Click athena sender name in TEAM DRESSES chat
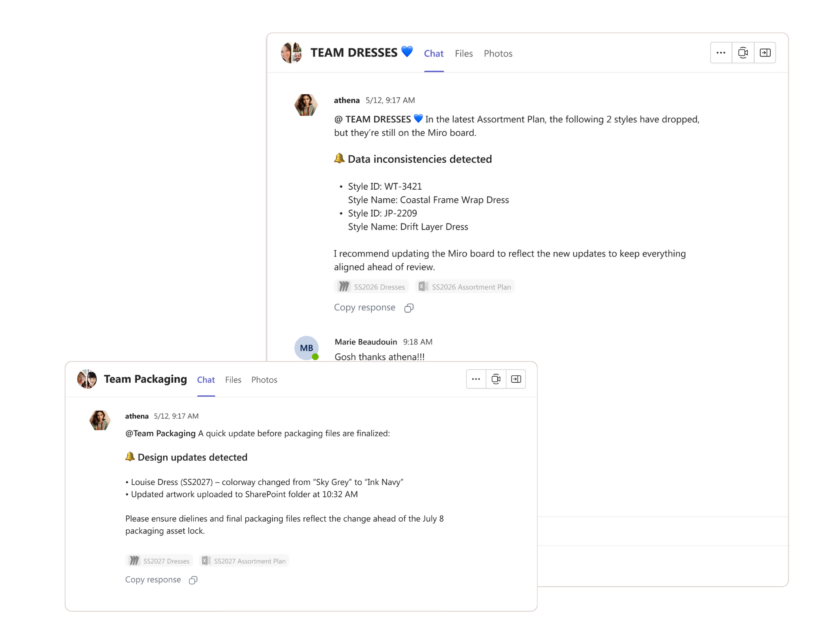The image size is (825, 644). [346, 100]
